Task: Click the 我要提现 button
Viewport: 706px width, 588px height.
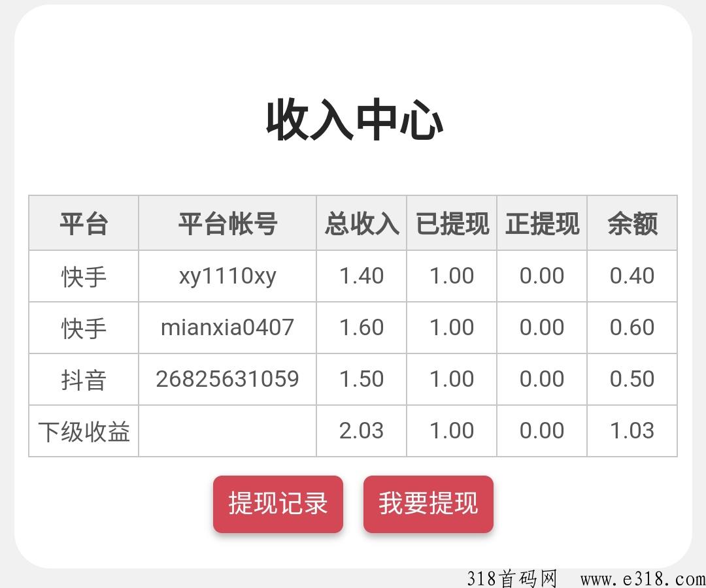Action: (428, 505)
